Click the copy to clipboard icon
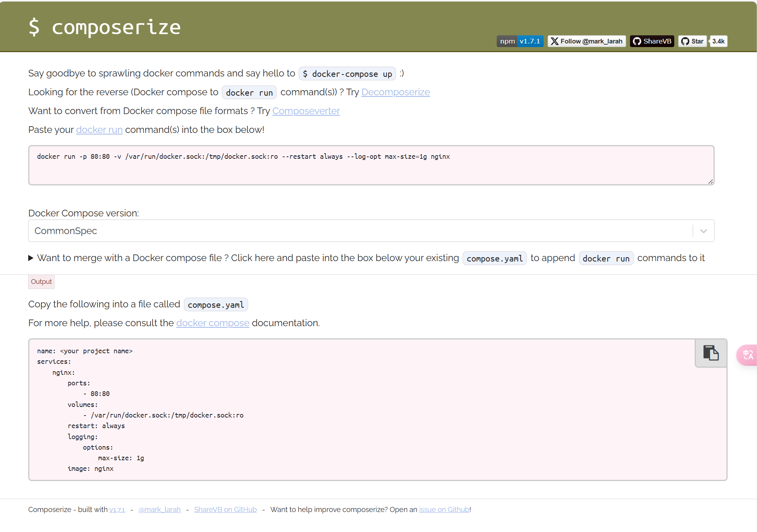The height and width of the screenshot is (532, 757). (x=710, y=353)
